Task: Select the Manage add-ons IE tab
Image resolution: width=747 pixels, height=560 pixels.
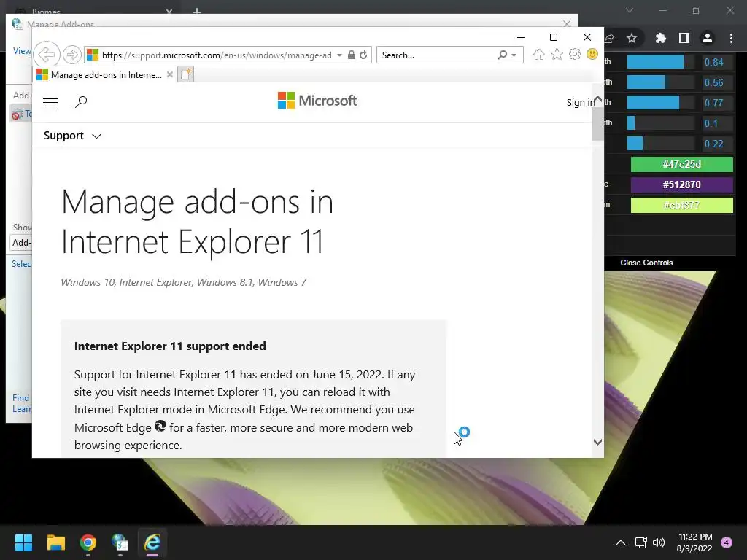Action: (x=105, y=75)
